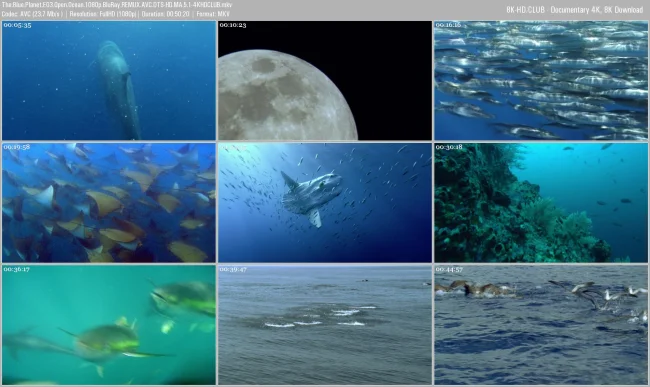This screenshot has width=650, height=387.
Task: Open the sunfish thumbnail in center
Action: pyautogui.click(x=325, y=203)
